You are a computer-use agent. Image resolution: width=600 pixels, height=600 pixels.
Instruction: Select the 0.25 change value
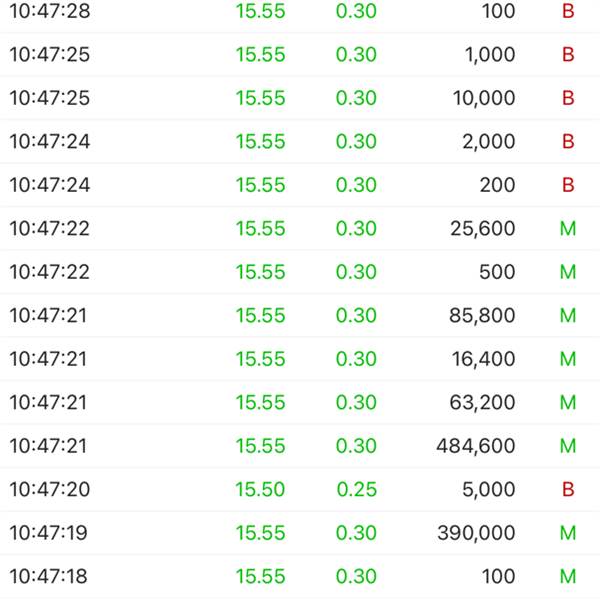[356, 490]
